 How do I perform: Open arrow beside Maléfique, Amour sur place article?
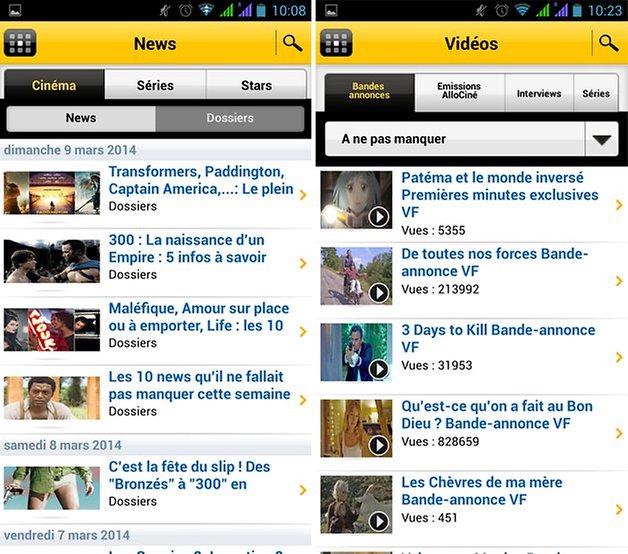click(303, 332)
